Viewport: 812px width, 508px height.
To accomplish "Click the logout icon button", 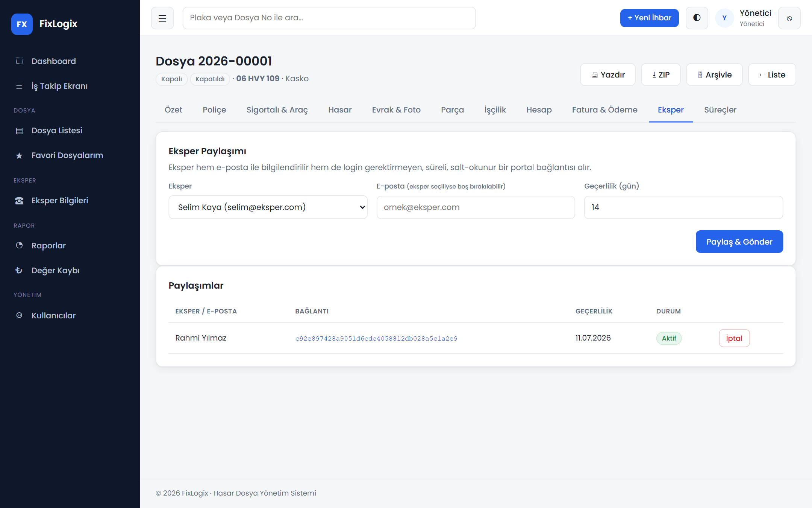I will pos(789,18).
